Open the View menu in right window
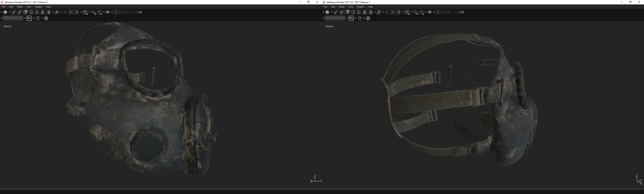The height and width of the screenshot is (194, 644). tap(351, 7)
